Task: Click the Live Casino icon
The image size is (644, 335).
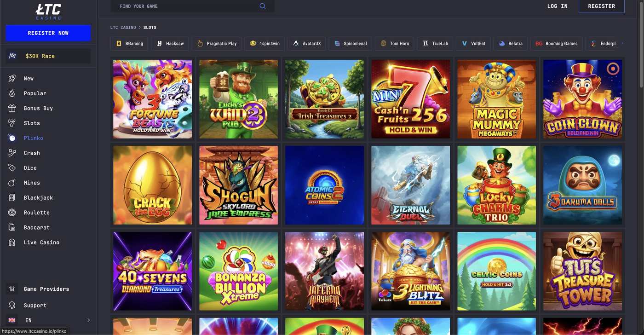Action: (12, 243)
